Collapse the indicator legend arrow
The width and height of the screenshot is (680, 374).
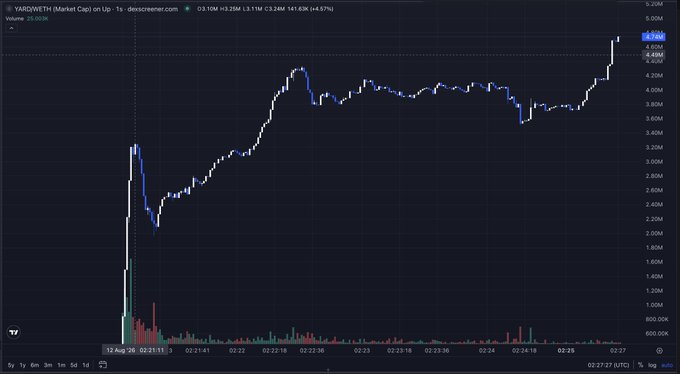[x=11, y=28]
